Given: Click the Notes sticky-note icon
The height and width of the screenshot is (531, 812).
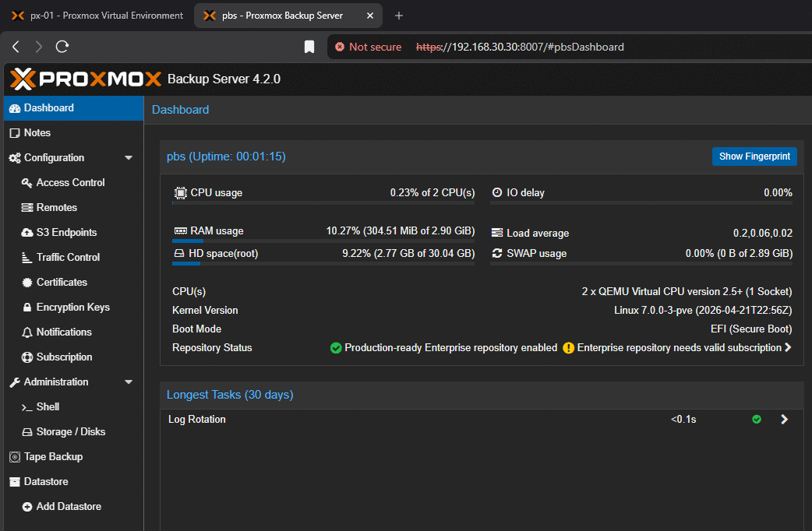Looking at the screenshot, I should click(15, 133).
